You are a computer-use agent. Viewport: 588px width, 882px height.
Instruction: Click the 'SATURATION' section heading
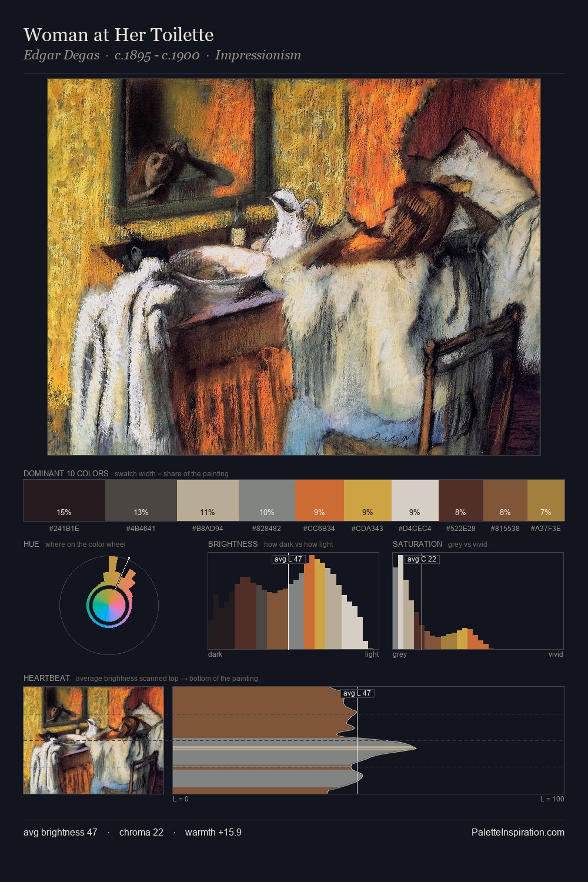[x=417, y=544]
